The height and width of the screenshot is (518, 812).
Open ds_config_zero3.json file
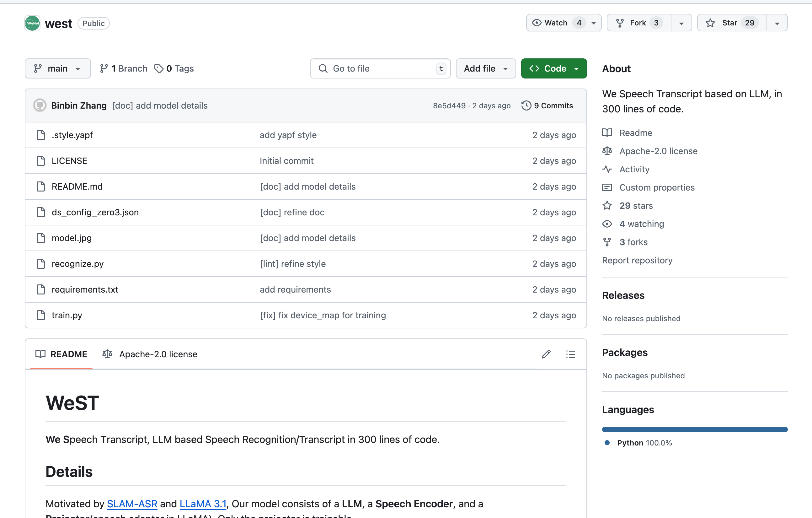pyautogui.click(x=95, y=212)
